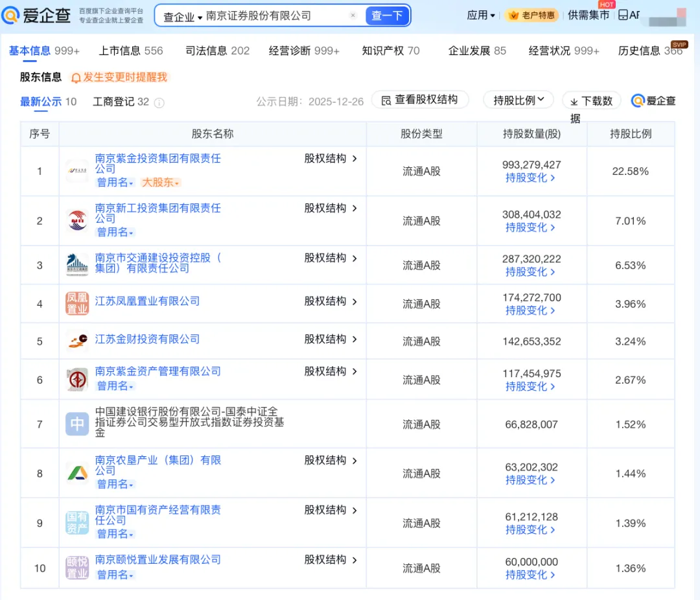Select the 工商登记 sub-tab
Viewport: 700px width, 600px height.
[121, 102]
